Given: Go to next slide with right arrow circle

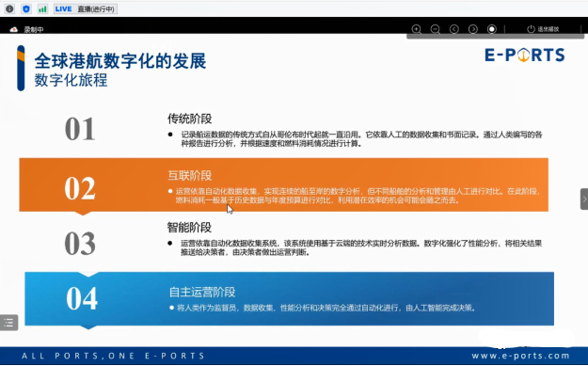Looking at the screenshot, I should [x=473, y=29].
